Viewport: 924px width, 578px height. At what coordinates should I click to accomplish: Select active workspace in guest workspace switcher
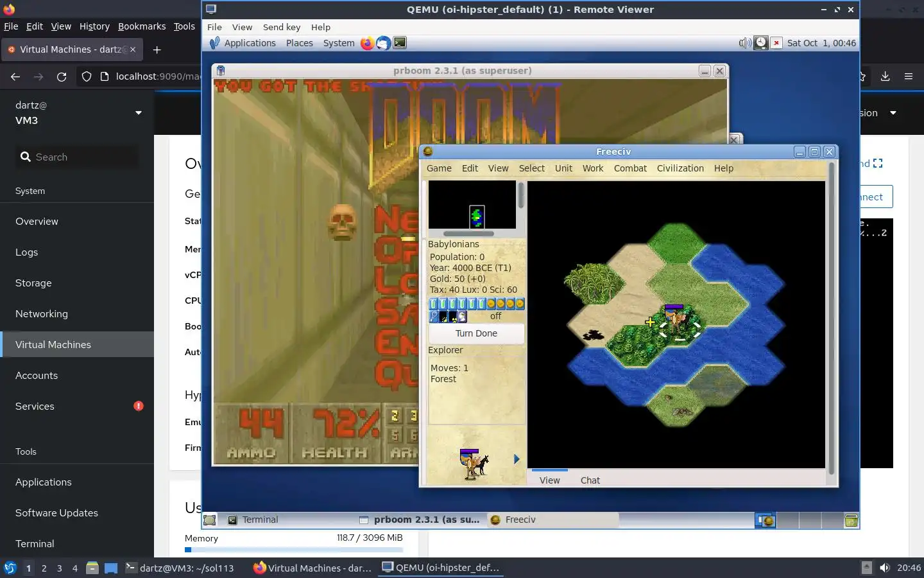(766, 520)
